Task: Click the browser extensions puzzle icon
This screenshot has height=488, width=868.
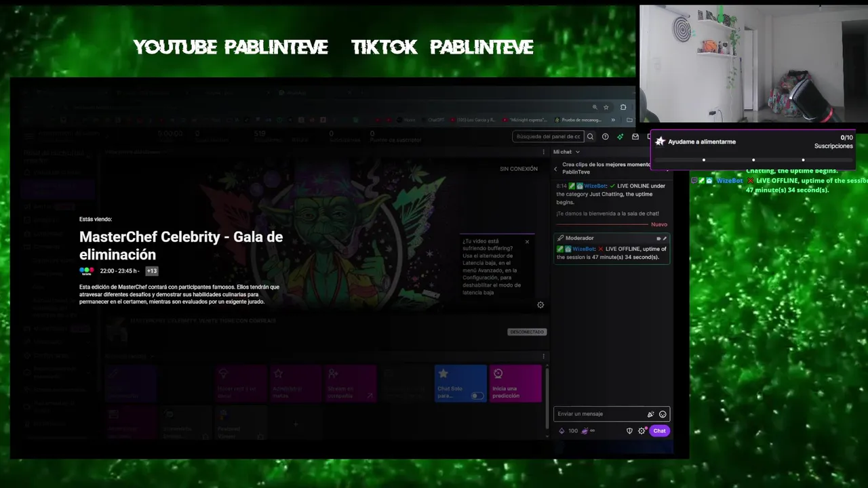Action: (623, 107)
